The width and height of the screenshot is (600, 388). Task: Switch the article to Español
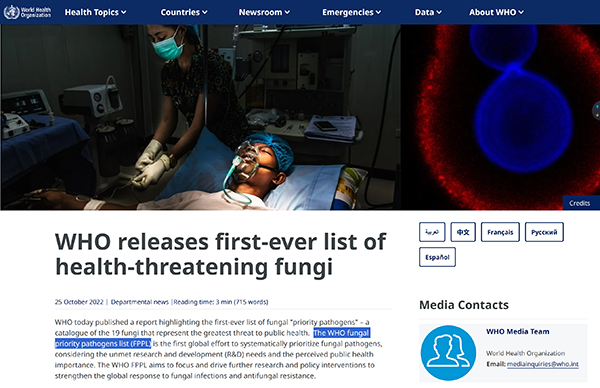tap(437, 257)
